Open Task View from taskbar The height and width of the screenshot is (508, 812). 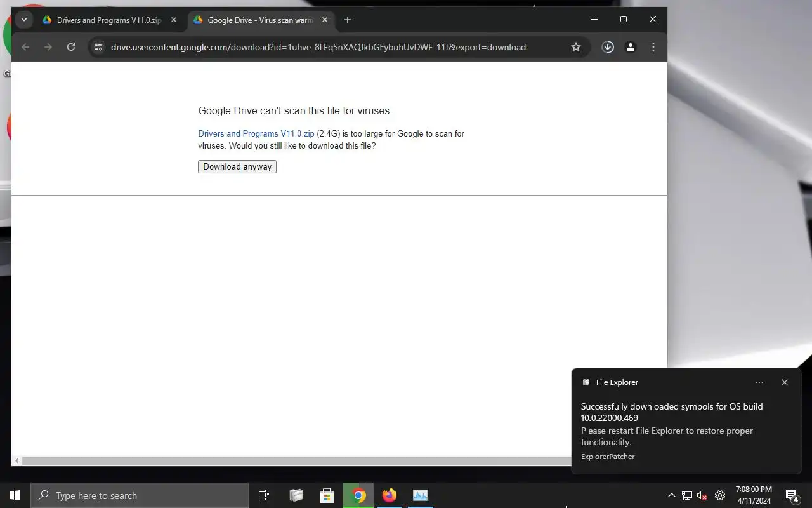click(264, 495)
